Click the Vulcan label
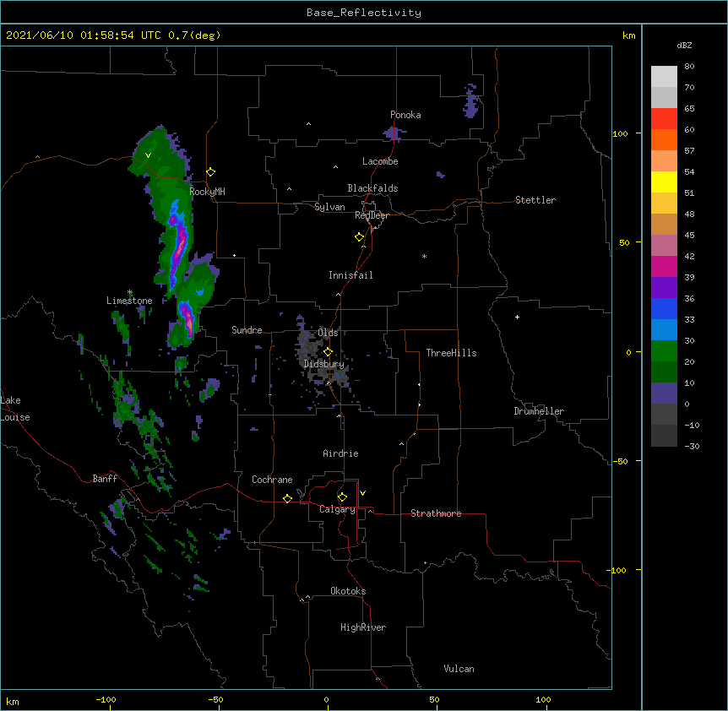 459,669
